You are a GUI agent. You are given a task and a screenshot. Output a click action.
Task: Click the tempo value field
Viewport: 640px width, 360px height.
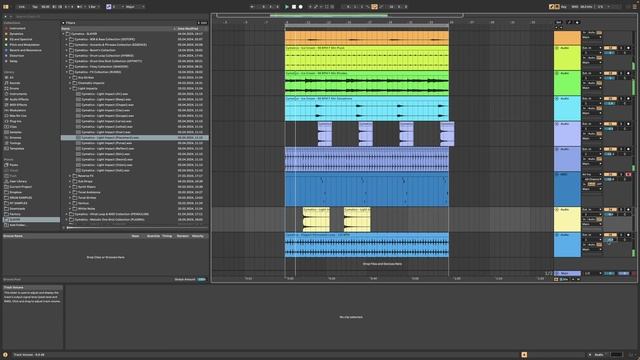point(45,7)
